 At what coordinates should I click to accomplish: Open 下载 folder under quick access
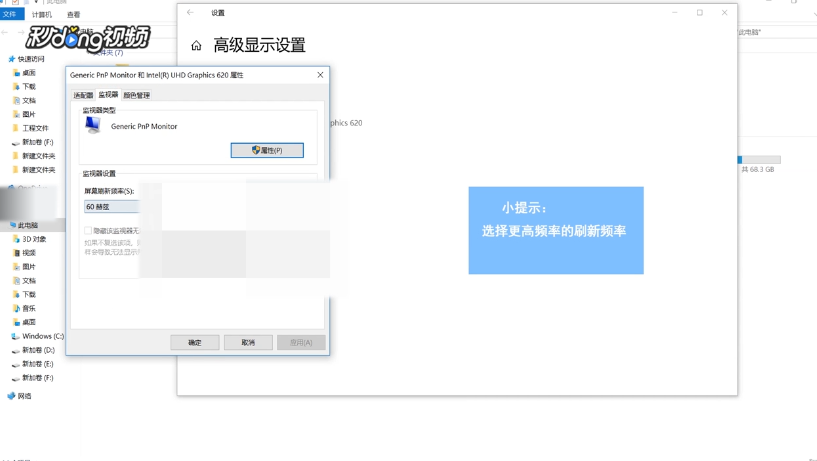pyautogui.click(x=29, y=86)
